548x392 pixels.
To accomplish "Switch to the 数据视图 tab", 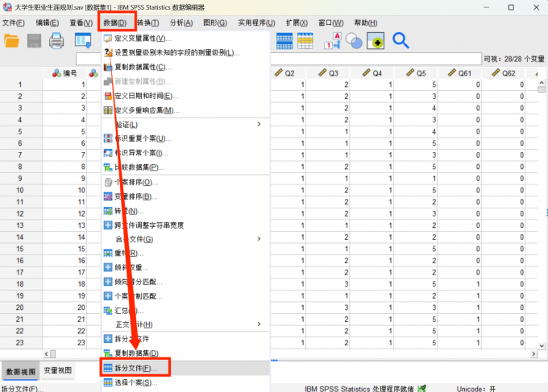I will [21, 371].
